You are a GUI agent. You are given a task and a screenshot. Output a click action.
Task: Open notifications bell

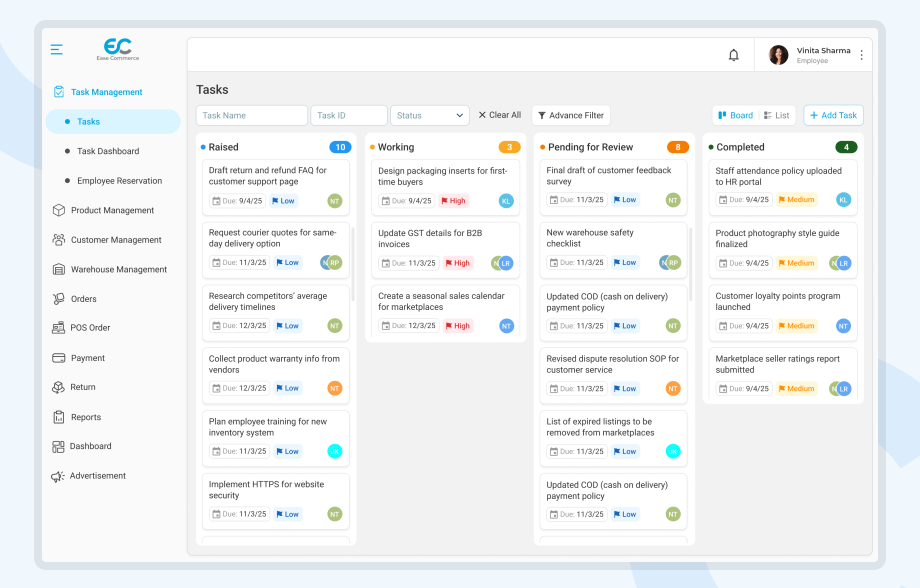(733, 55)
